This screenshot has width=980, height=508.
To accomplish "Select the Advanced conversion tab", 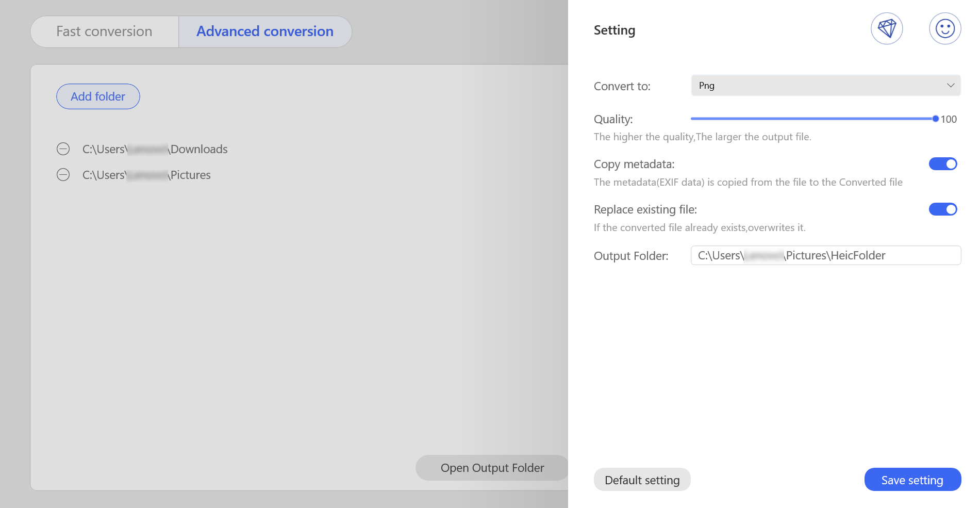I will click(265, 31).
